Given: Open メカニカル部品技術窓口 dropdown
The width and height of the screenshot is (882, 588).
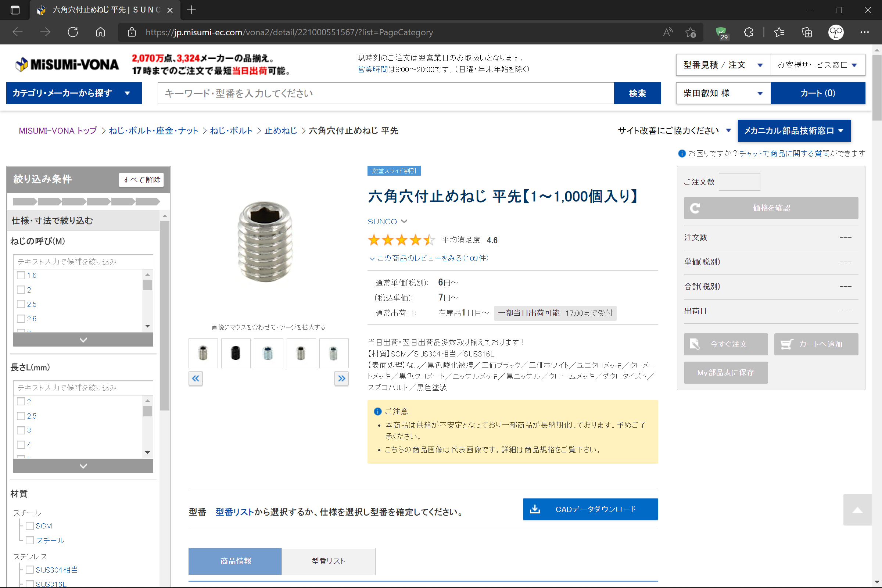Looking at the screenshot, I should tap(794, 130).
